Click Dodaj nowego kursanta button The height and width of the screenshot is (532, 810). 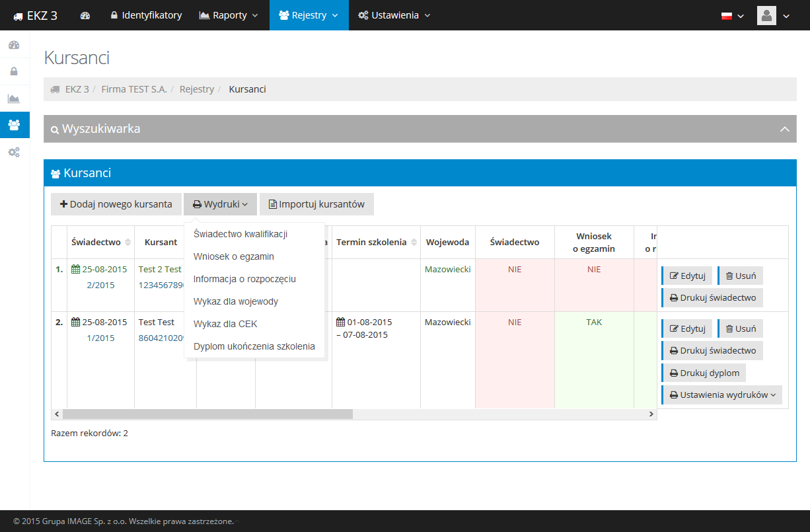click(116, 204)
